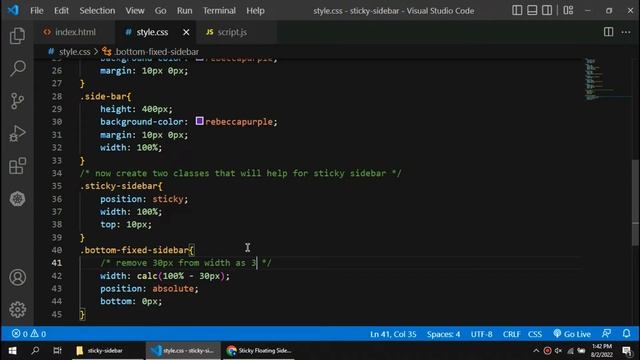Open the Run menu
Screen dimensions: 640x360
[184, 11]
